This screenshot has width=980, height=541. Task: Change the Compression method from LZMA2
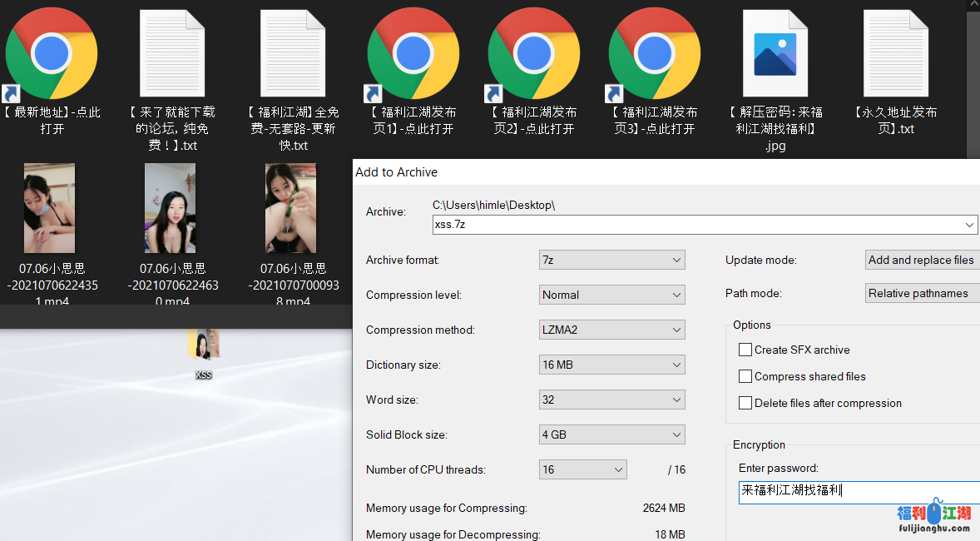click(x=611, y=330)
